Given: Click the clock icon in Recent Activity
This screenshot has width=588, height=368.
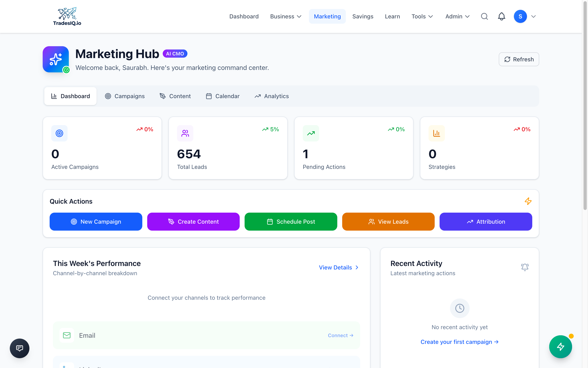Looking at the screenshot, I should [x=460, y=308].
